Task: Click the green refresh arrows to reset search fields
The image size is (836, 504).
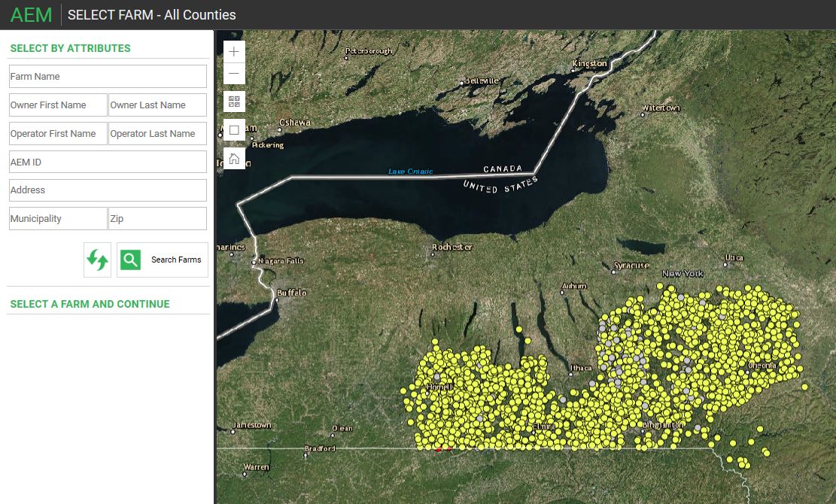Action: (97, 260)
